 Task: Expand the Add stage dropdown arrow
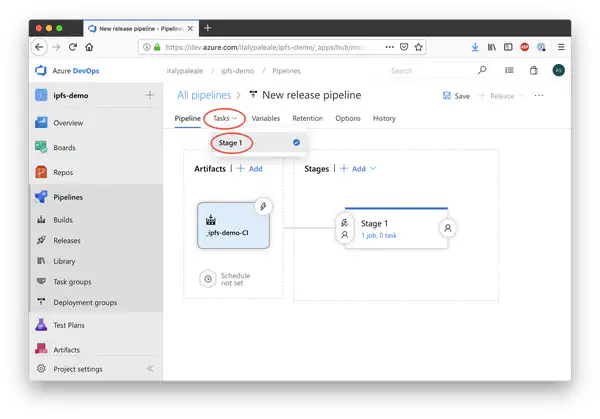click(x=373, y=169)
